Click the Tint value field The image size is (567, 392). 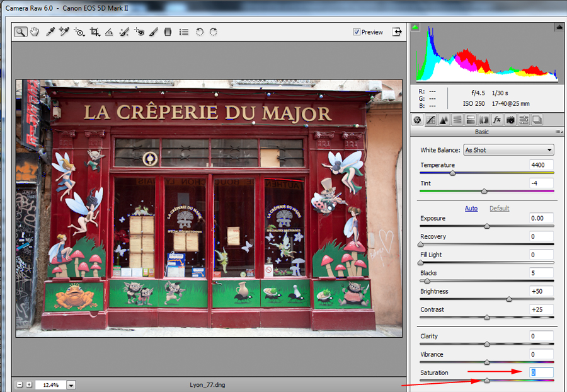click(541, 183)
